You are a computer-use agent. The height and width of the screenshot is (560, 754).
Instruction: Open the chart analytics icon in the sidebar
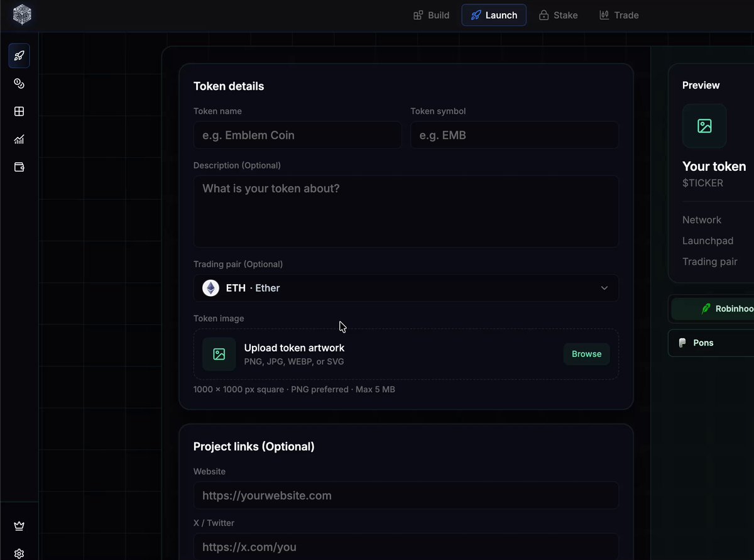(x=19, y=140)
